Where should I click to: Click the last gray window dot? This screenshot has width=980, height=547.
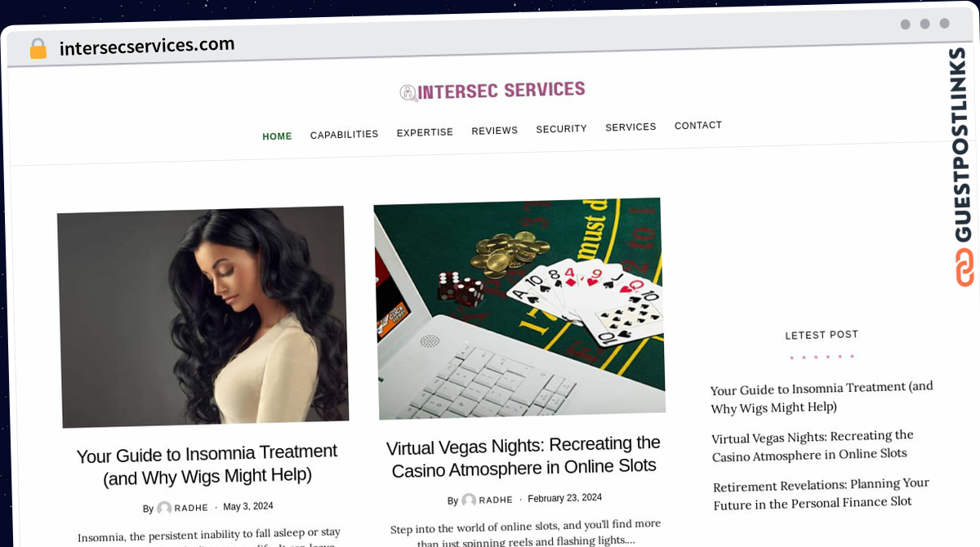944,24
